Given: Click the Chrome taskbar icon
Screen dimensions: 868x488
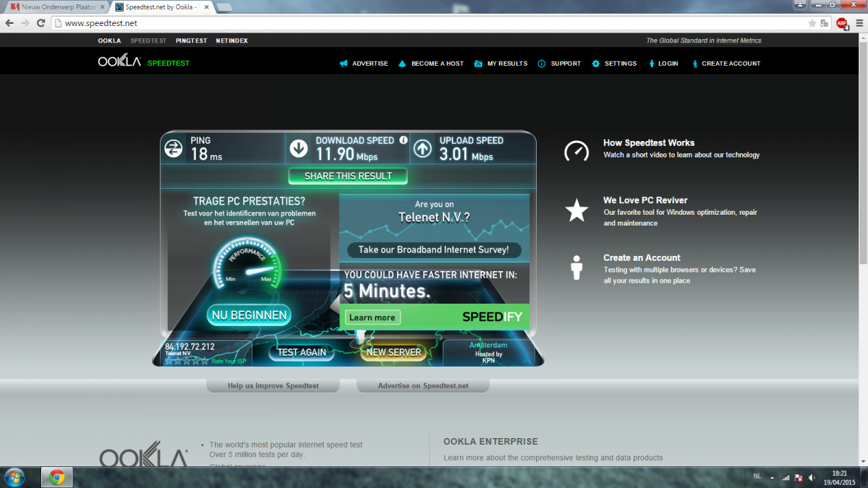Looking at the screenshot, I should click(56, 477).
